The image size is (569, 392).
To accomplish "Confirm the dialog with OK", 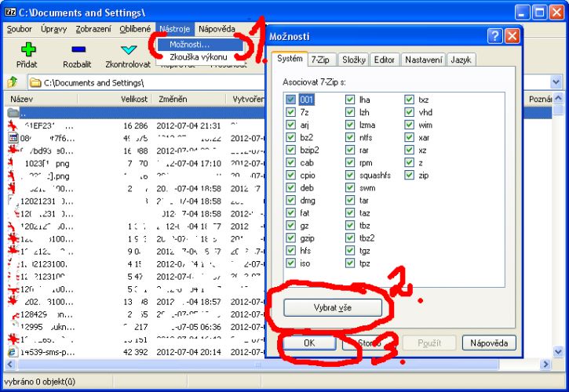I will [x=309, y=343].
